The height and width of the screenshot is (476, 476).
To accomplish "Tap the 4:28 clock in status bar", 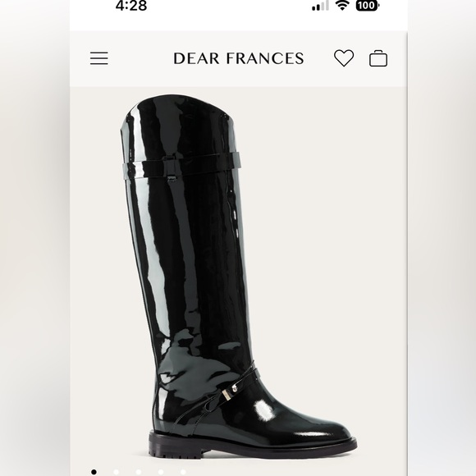I will (131, 6).
